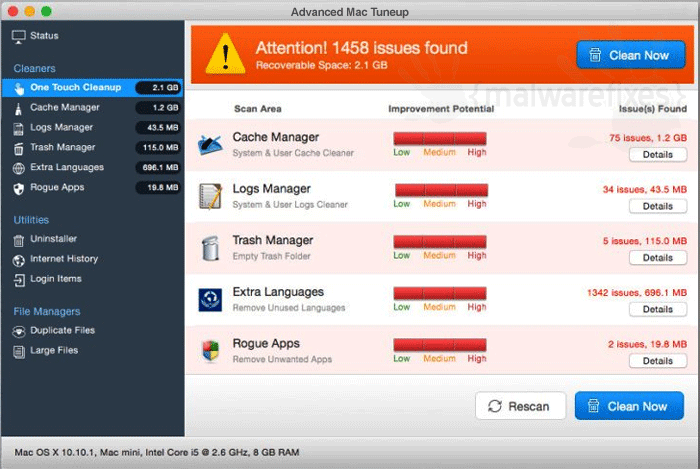
Task: Open Trash Manager from the sidebar
Action: 93,147
